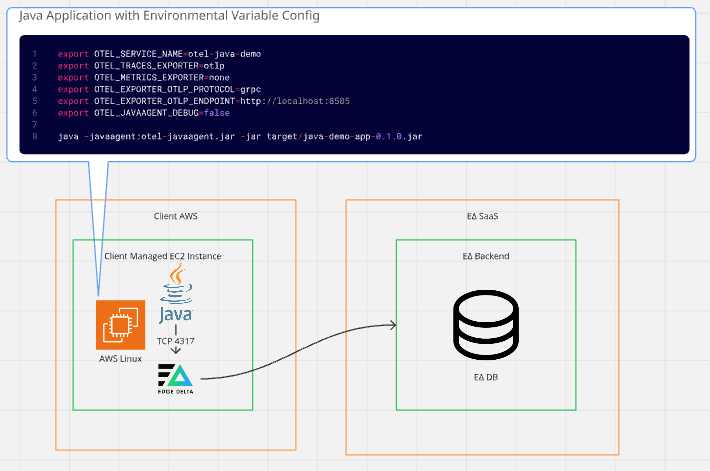Select the Java logo icon

click(x=177, y=295)
